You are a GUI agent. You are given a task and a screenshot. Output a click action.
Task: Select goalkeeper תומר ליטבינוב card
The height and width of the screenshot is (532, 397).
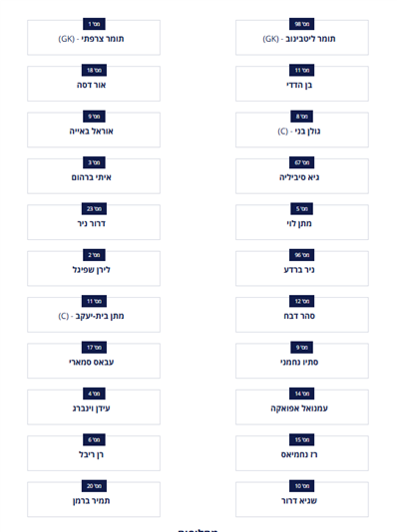click(x=302, y=37)
